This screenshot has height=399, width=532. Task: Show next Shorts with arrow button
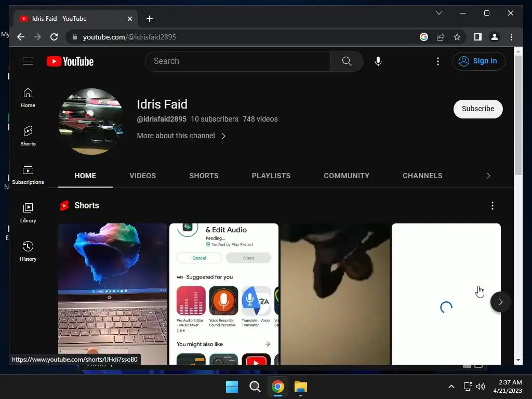click(x=500, y=302)
